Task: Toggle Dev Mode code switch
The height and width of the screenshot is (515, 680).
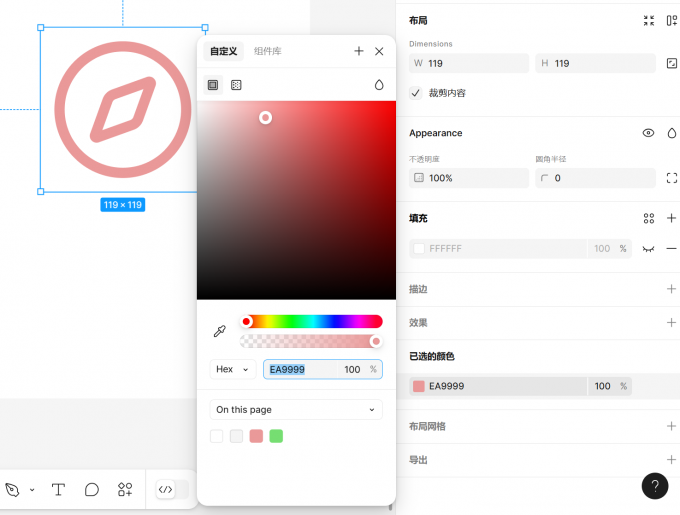Action: point(172,490)
